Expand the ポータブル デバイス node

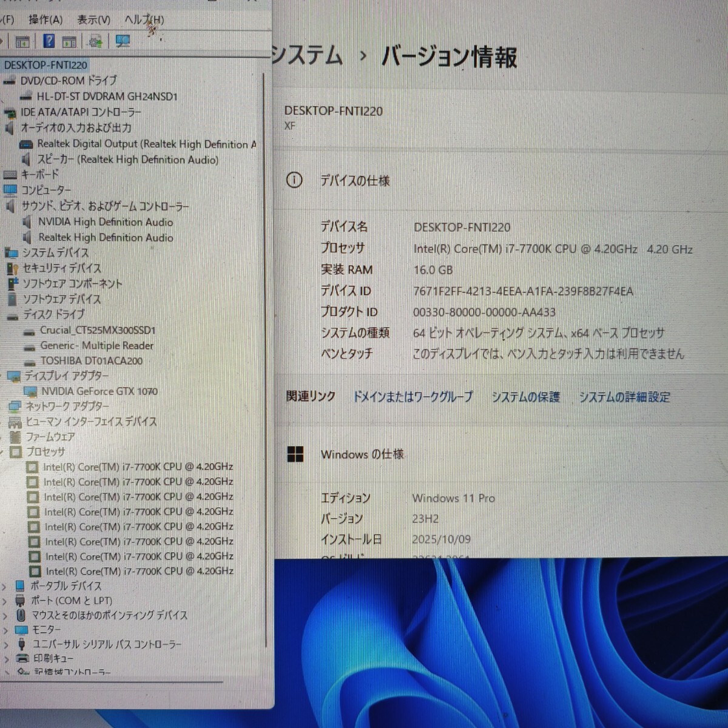tap(5, 587)
